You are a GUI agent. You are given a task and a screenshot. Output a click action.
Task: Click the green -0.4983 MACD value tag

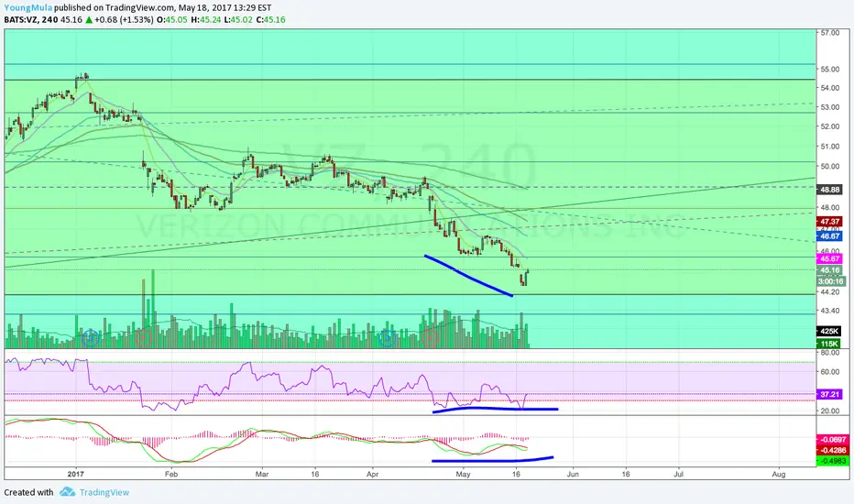[833, 461]
